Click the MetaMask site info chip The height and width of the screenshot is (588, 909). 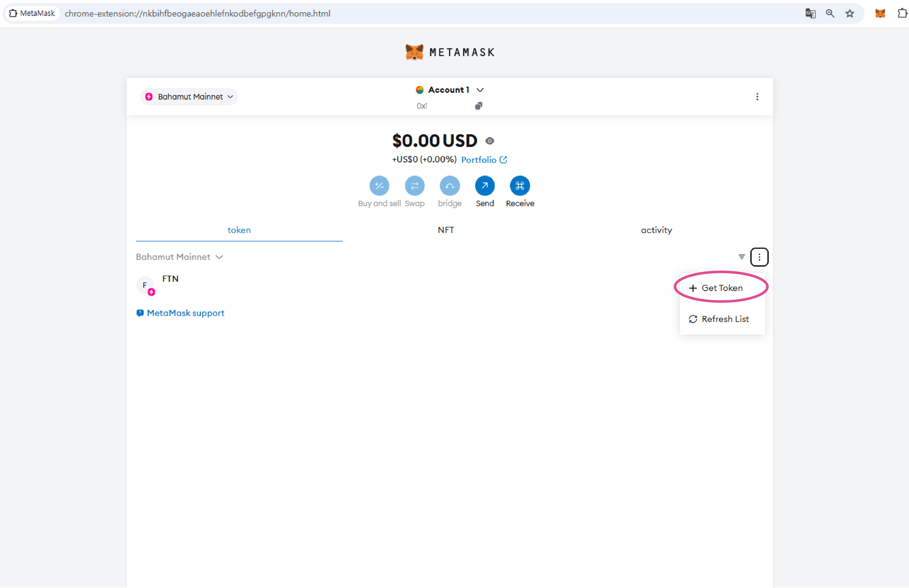click(x=32, y=13)
